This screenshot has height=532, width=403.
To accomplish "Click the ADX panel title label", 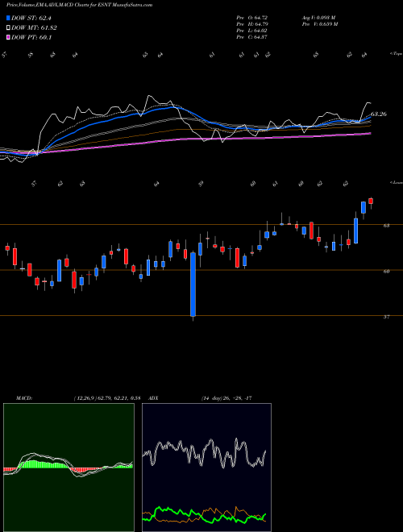I will click(x=153, y=398).
